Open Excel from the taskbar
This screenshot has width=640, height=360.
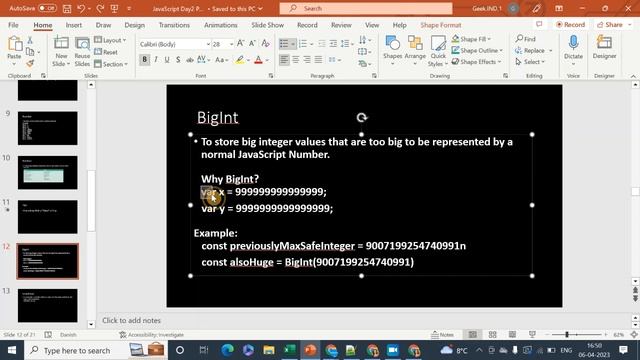[x=290, y=350]
